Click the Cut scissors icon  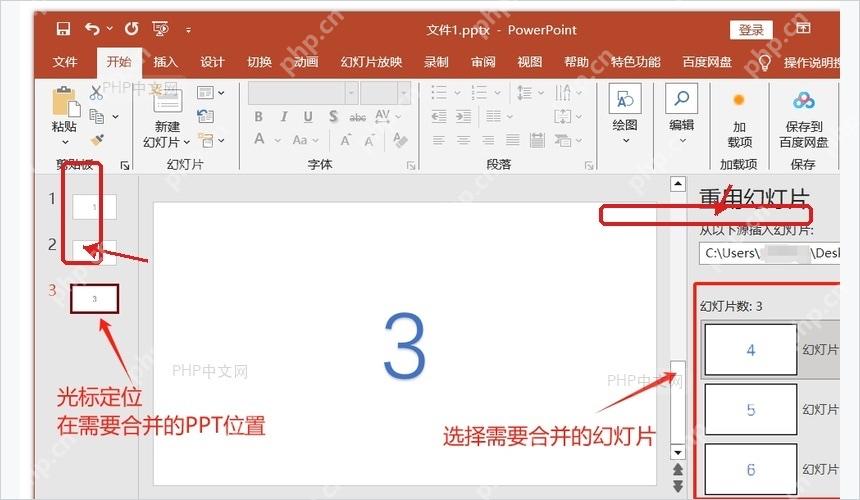tap(97, 92)
